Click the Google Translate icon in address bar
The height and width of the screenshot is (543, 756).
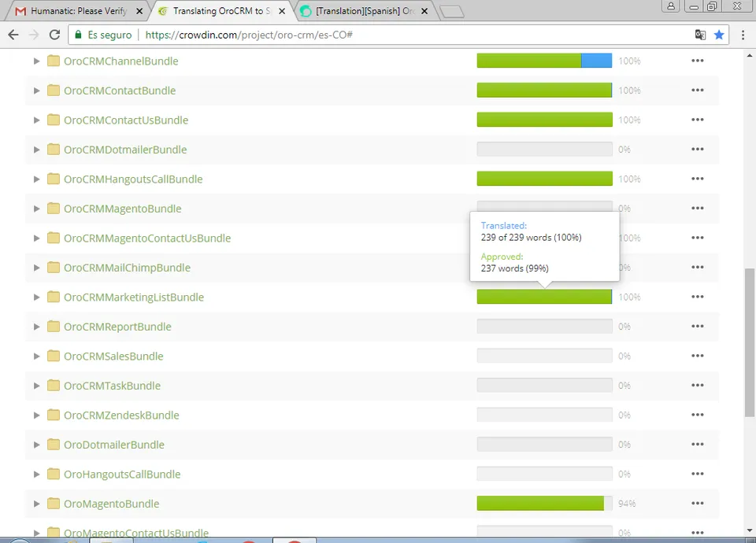tap(700, 35)
